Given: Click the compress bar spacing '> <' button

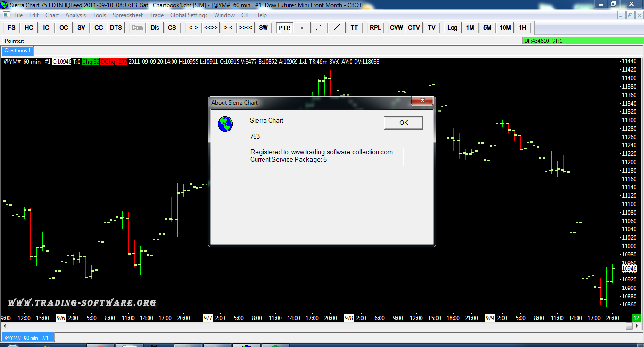Looking at the screenshot, I should tap(228, 28).
